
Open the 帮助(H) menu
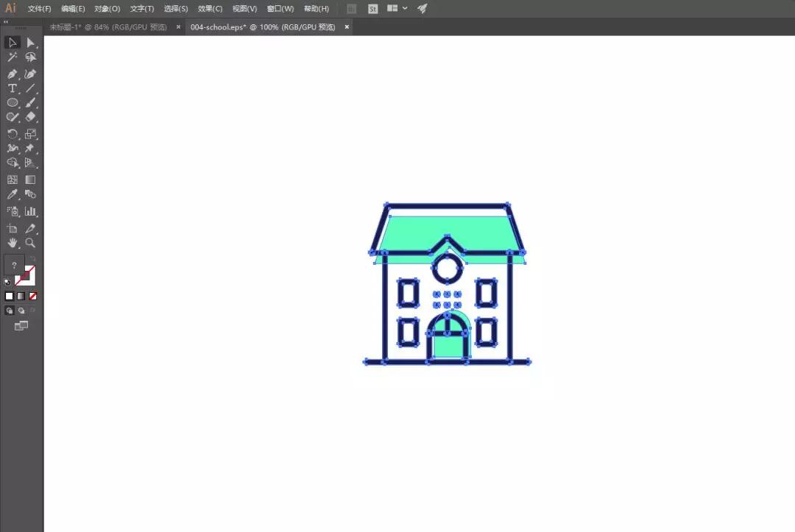(317, 9)
